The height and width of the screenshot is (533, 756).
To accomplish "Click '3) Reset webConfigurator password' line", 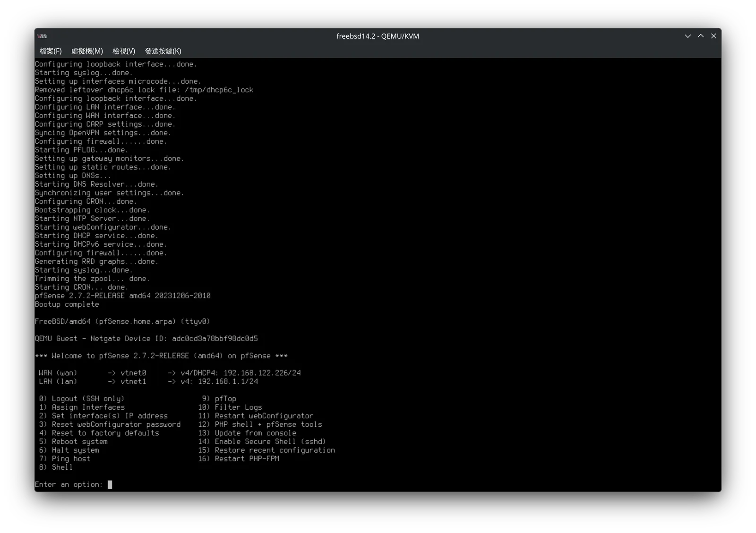I will tap(110, 424).
